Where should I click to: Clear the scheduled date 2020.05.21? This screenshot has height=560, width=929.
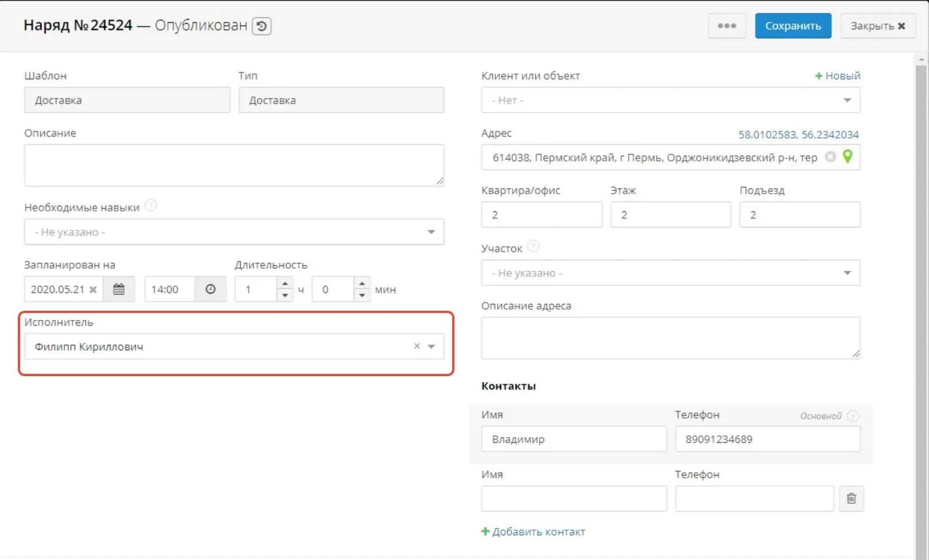(x=93, y=289)
